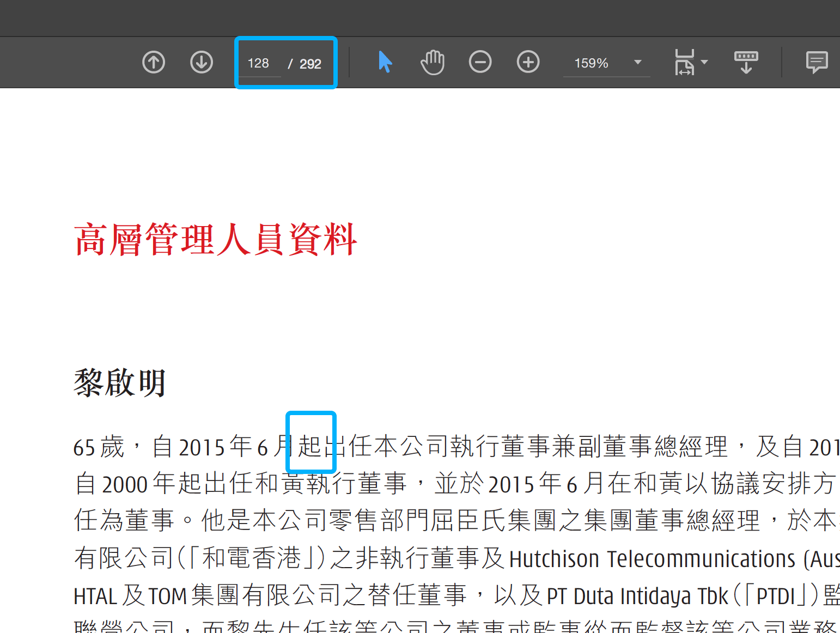Screen dimensions: 840x633
Task: Zoom in using the plus icon
Action: pyautogui.click(x=528, y=62)
